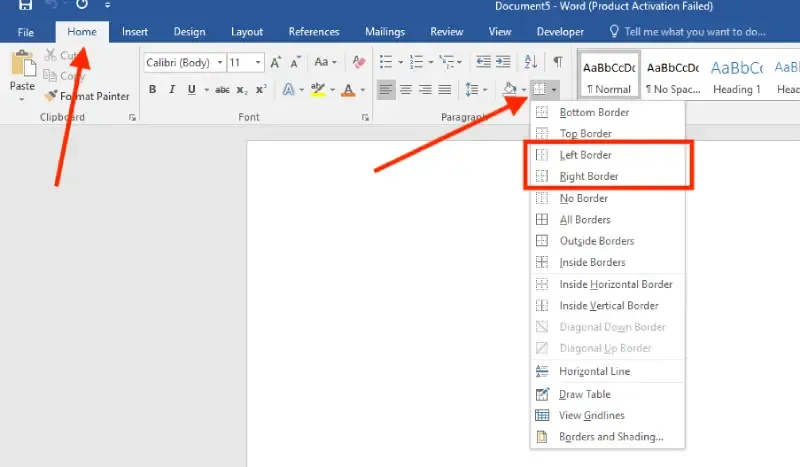Screen dimensions: 800x467
Task: Click the Shrink Font icon
Action: click(295, 62)
